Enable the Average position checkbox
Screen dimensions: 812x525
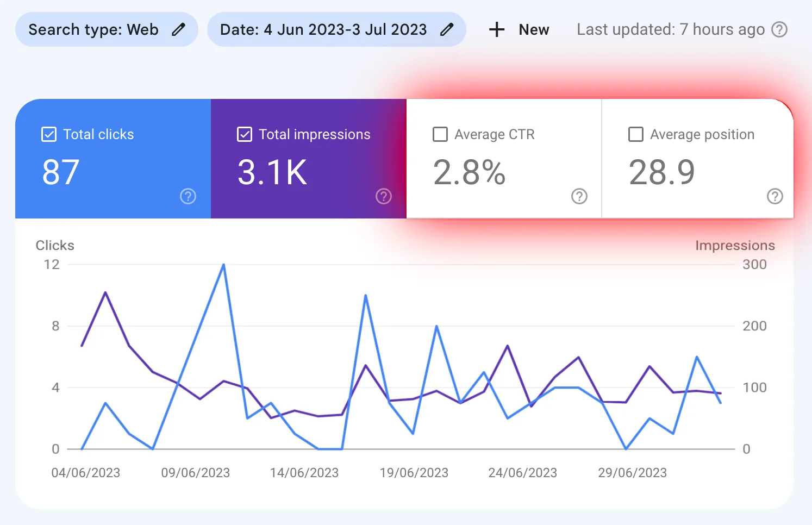636,134
